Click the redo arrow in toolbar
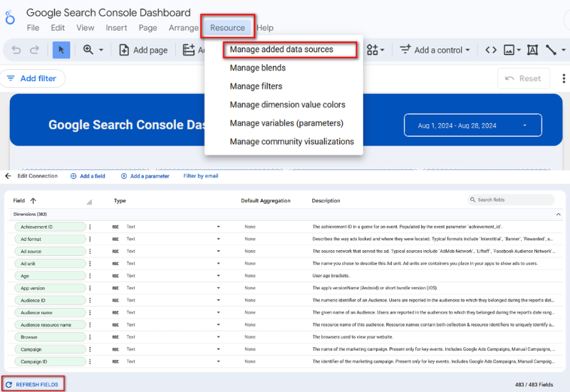 point(34,50)
